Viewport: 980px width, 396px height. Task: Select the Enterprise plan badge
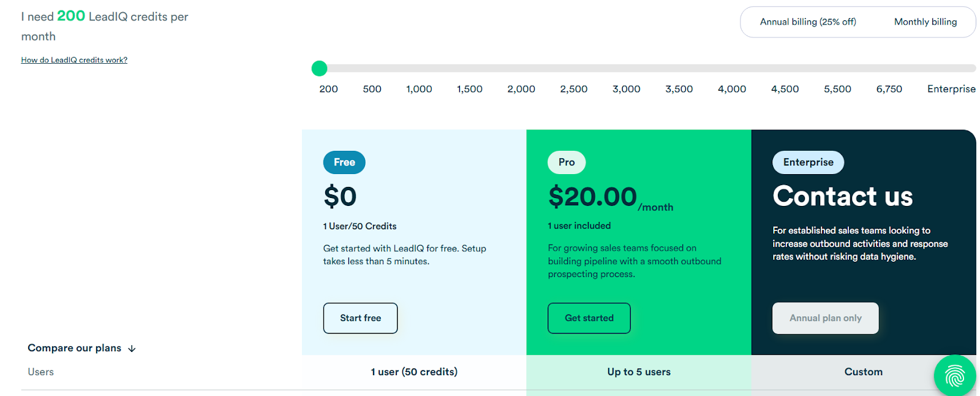coord(808,162)
